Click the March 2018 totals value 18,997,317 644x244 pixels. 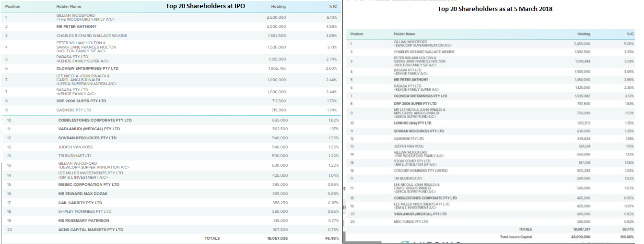click(581, 230)
